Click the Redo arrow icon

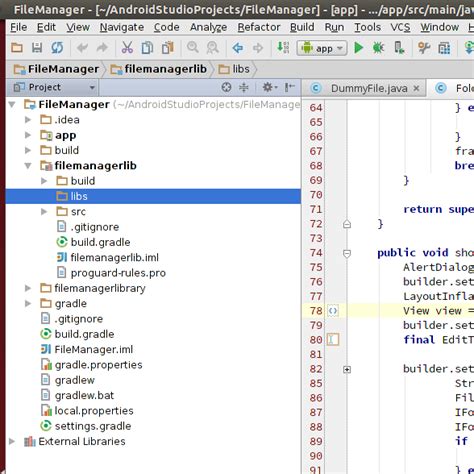(102, 48)
